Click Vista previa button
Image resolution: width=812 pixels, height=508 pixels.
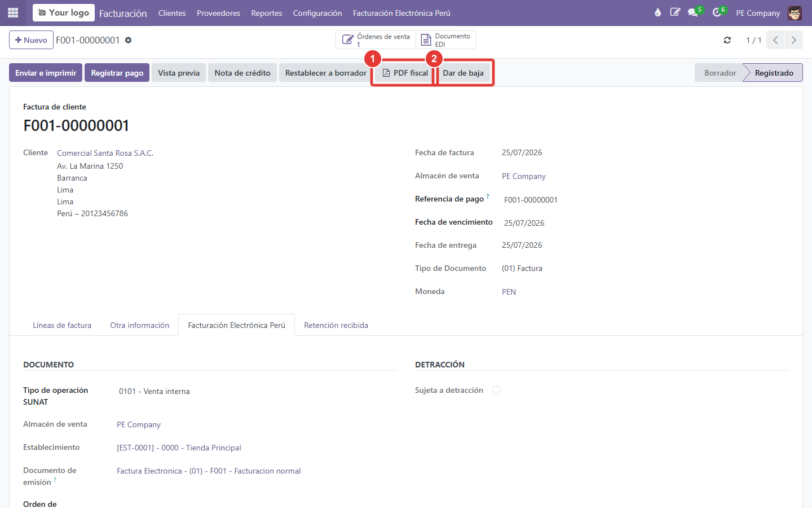tap(179, 73)
